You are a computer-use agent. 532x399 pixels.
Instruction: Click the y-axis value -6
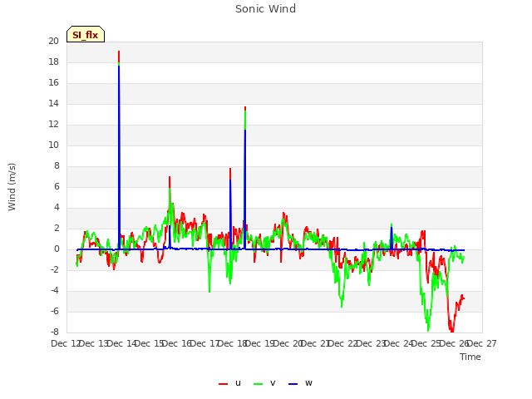pyautogui.click(x=55, y=311)
